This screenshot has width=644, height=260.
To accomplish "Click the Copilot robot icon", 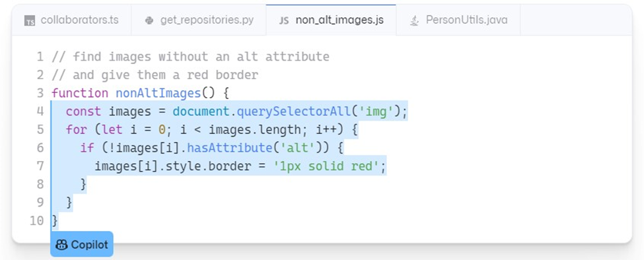I will [x=61, y=245].
